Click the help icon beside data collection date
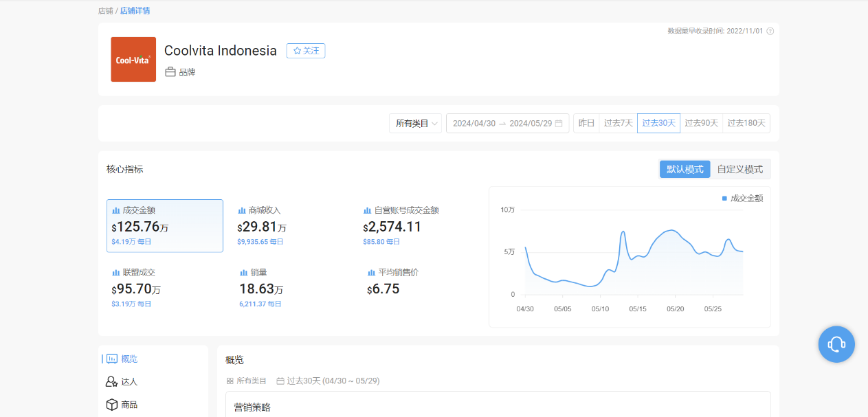Image resolution: width=868 pixels, height=417 pixels. [770, 31]
